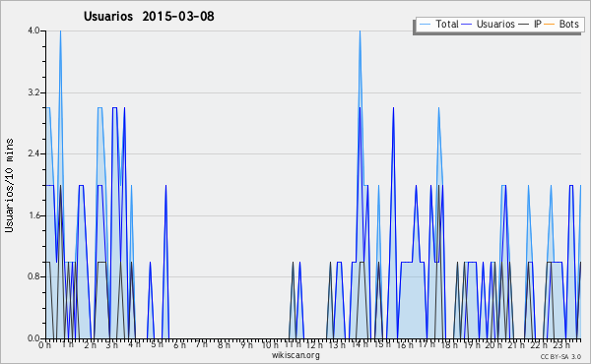591x364 pixels.
Task: Click the 4.0 value on the y-axis
Action: pyautogui.click(x=33, y=30)
